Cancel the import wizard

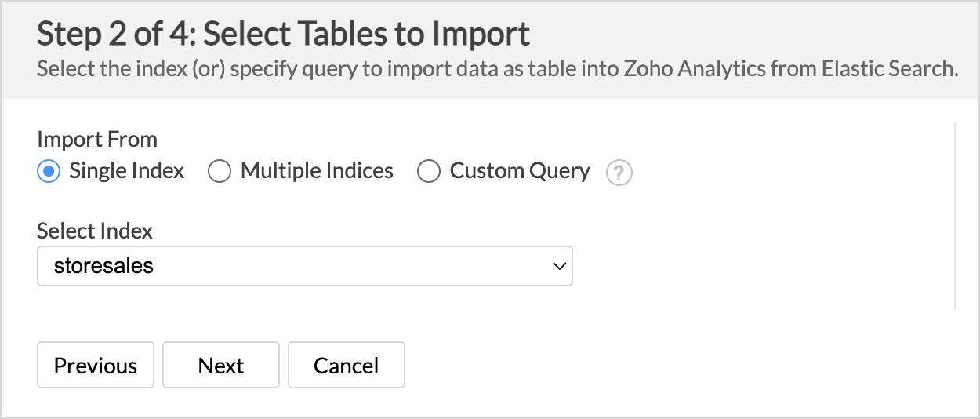click(347, 365)
